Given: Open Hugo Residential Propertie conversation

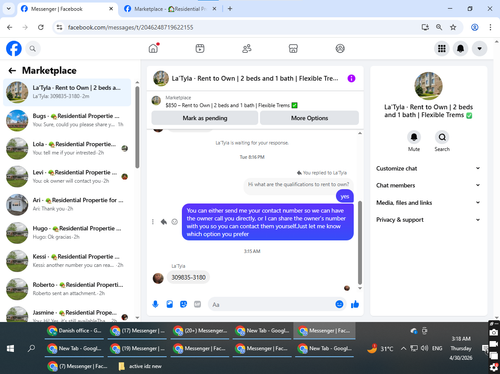Looking at the screenshot, I should [x=67, y=233].
